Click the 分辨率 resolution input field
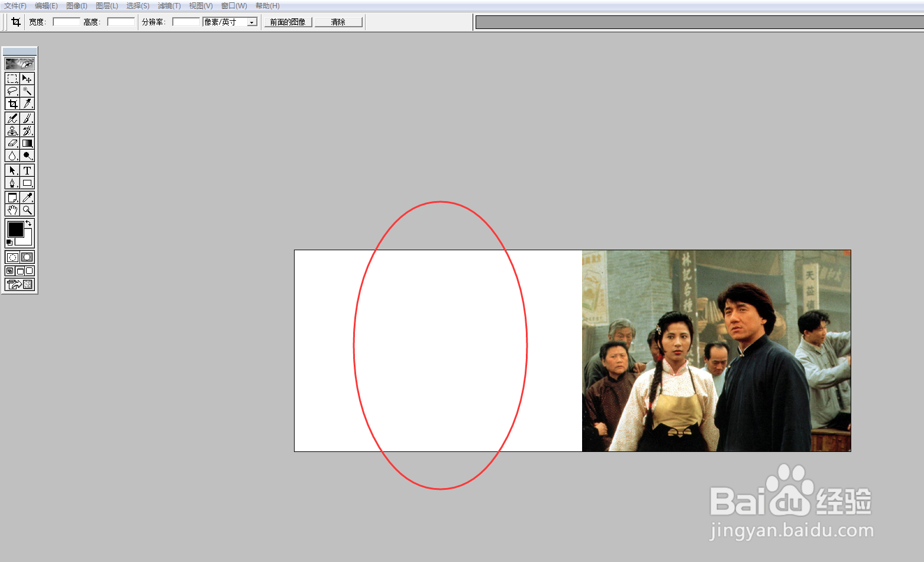This screenshot has width=924, height=562. pos(186,22)
